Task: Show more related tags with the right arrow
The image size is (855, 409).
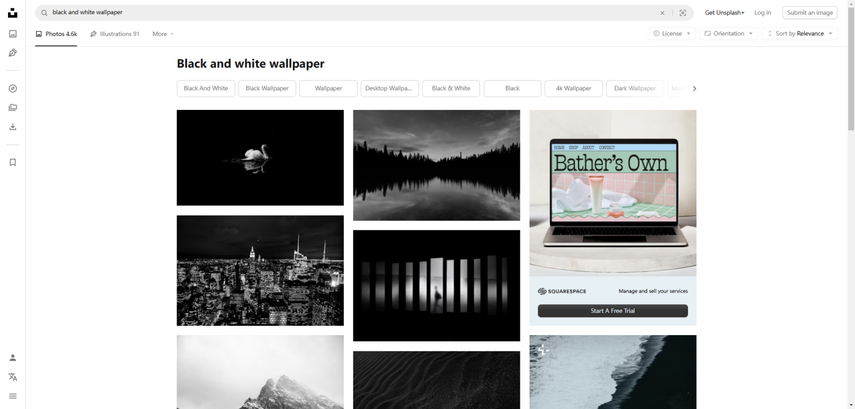Action: (694, 88)
